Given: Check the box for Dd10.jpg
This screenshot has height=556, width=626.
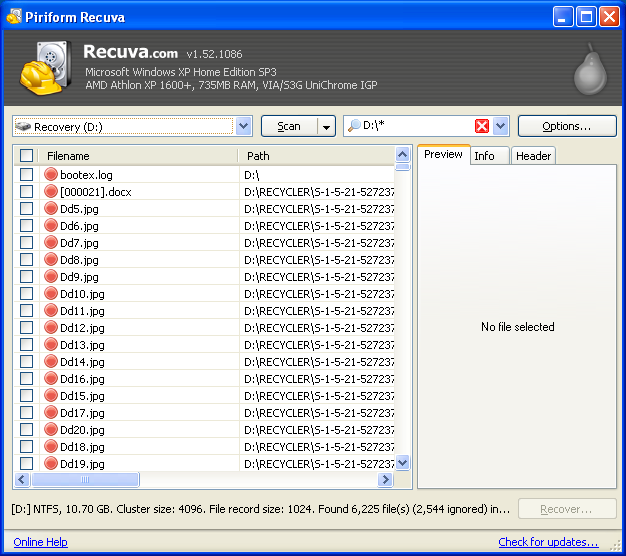Looking at the screenshot, I should [x=26, y=293].
